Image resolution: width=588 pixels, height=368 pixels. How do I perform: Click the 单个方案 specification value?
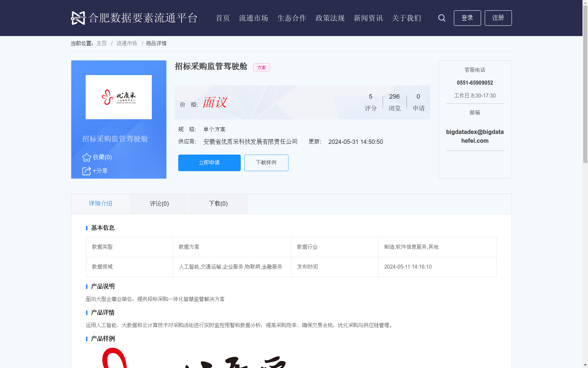pos(215,129)
